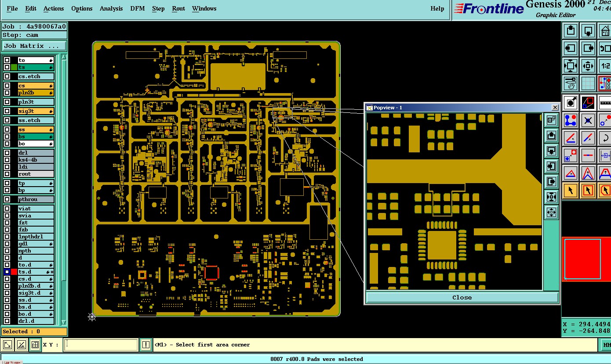Screen dimensions: 611x364
Task: Open the Actions menu
Action: 54,8
